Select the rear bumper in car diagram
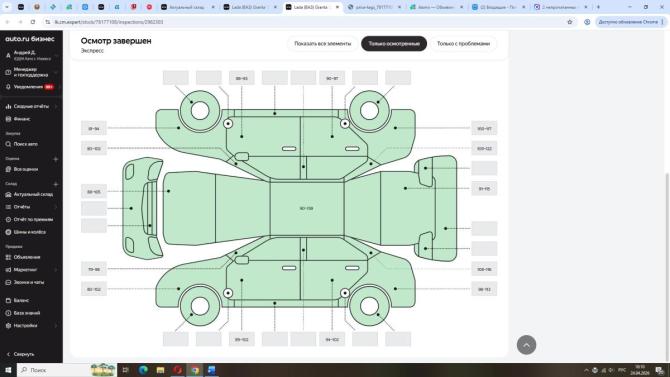 click(x=444, y=208)
